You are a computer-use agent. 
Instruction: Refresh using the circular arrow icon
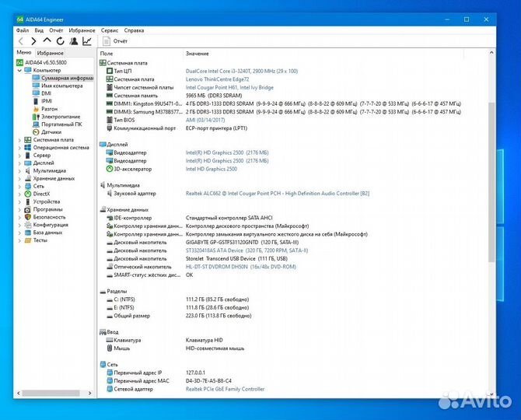(60, 41)
